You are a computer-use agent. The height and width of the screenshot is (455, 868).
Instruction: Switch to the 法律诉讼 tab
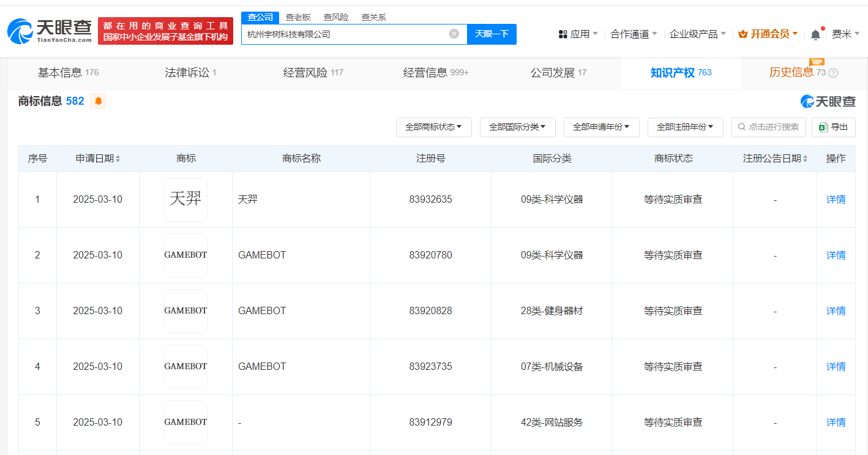tap(190, 73)
